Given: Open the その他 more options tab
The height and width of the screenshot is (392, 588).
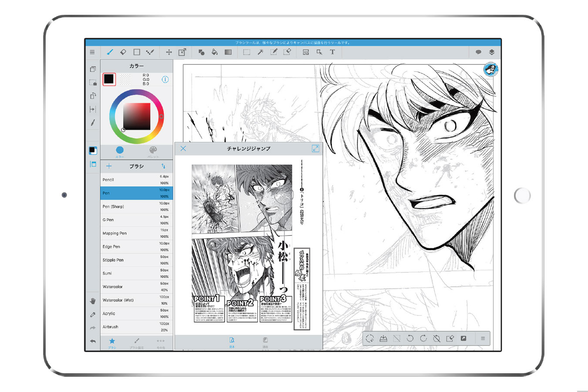Looking at the screenshot, I should [160, 343].
